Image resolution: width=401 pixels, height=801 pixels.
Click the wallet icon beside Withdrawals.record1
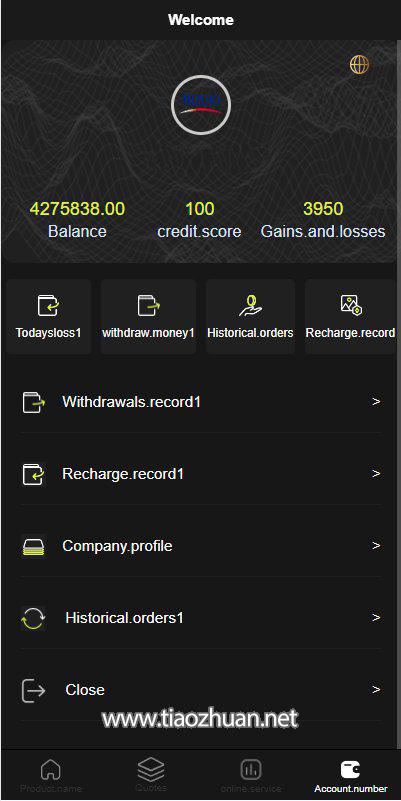pos(34,402)
